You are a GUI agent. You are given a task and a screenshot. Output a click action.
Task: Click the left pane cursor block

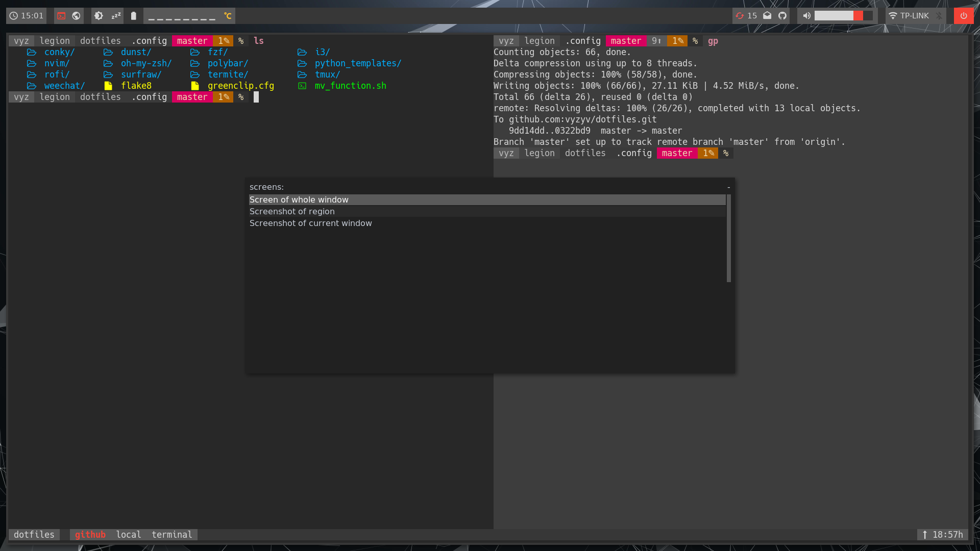[256, 97]
